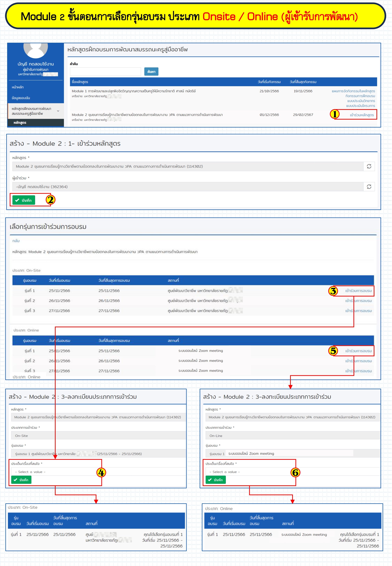Click the Module 1 course name in the table
The image size is (392, 566).
134,91
